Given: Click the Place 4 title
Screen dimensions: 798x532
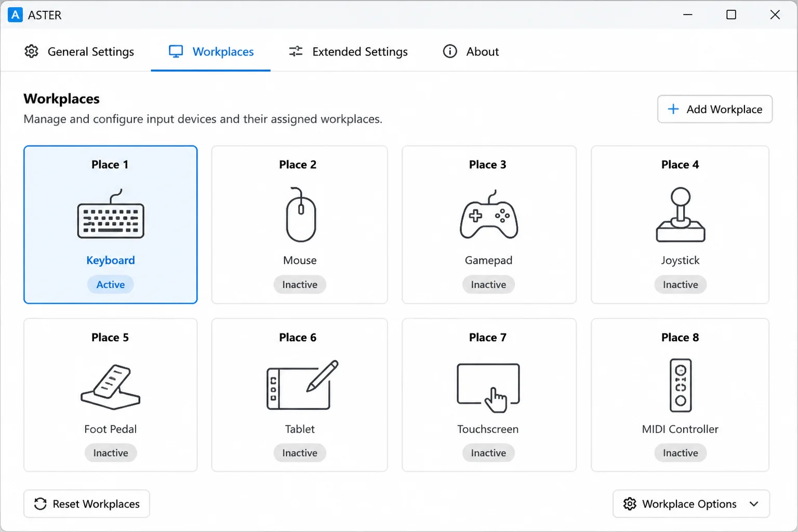Looking at the screenshot, I should [x=680, y=165].
